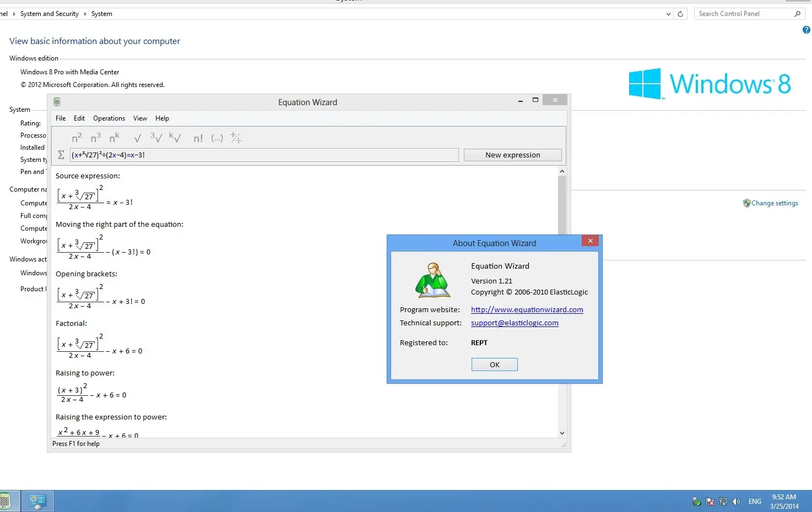Screen dimensions: 812x512
Task: Click the solution scrollbar up arrow
Action: tap(562, 171)
